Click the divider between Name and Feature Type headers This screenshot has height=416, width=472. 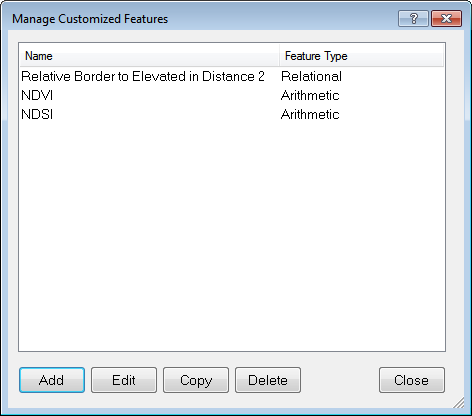point(279,56)
